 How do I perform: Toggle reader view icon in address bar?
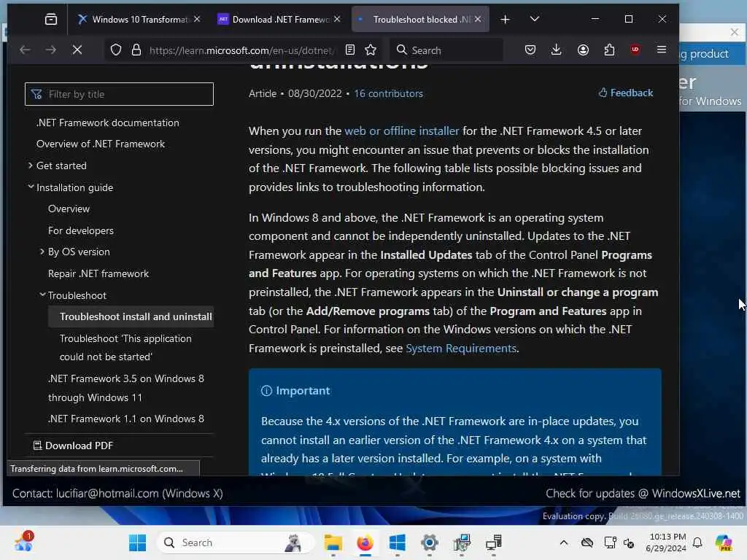350,50
